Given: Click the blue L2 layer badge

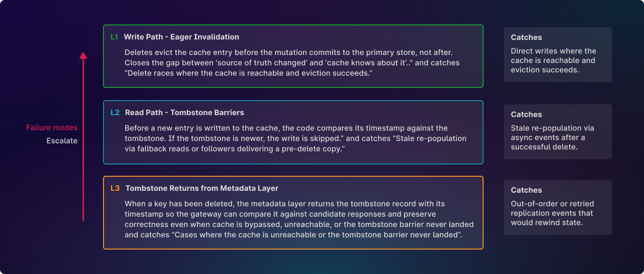Looking at the screenshot, I should coord(115,113).
